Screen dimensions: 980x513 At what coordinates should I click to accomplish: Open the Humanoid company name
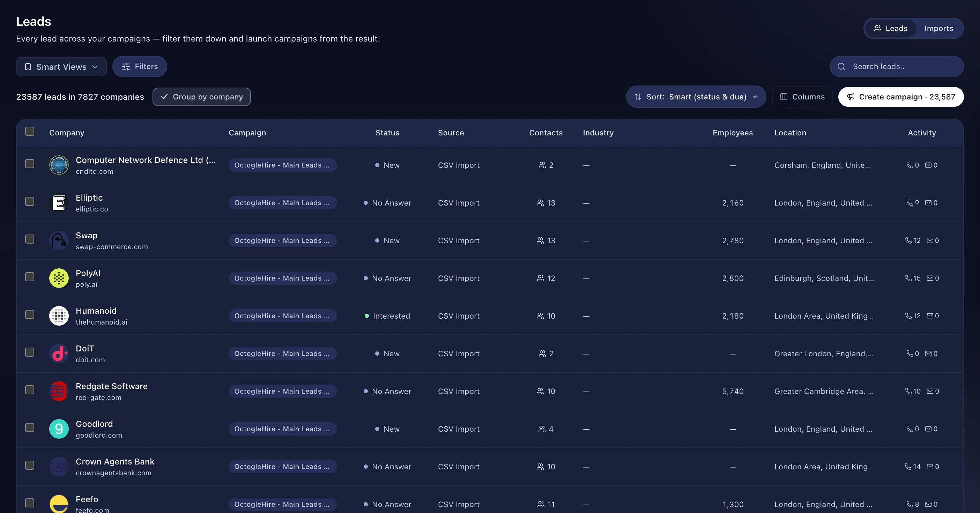pyautogui.click(x=96, y=311)
